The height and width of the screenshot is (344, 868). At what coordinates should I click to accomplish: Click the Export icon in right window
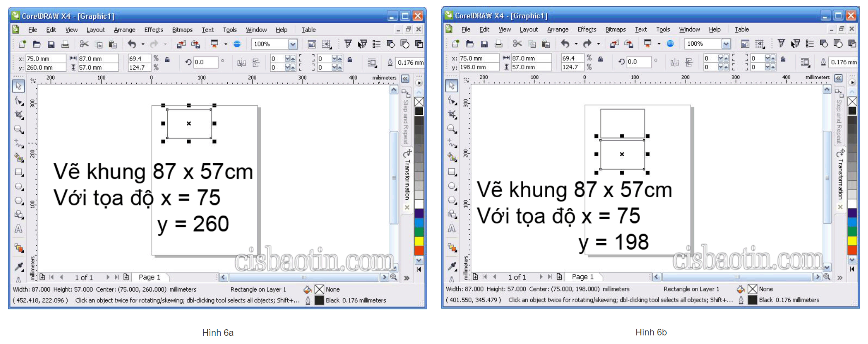click(628, 44)
